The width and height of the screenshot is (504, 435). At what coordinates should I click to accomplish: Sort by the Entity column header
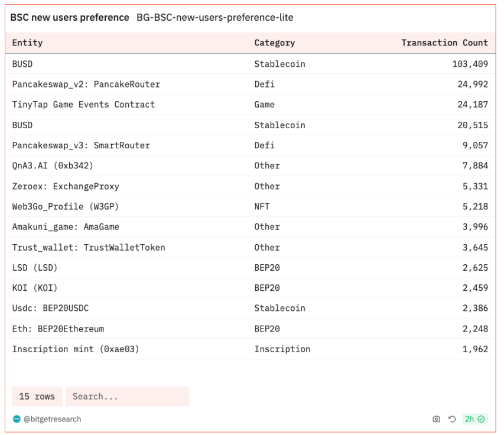[27, 43]
